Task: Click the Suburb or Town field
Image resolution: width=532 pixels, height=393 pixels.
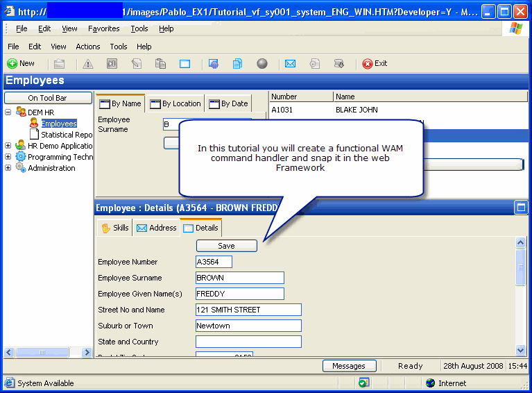Action: [248, 326]
